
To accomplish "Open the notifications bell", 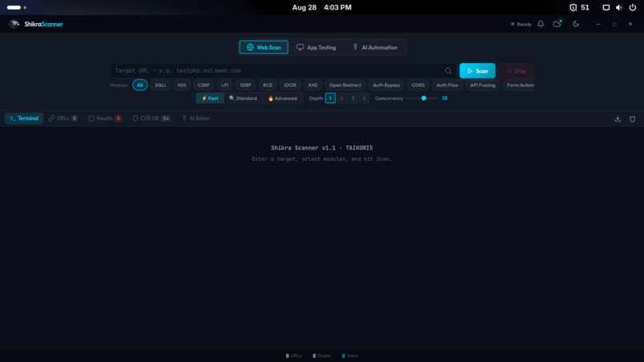I will pyautogui.click(x=540, y=24).
